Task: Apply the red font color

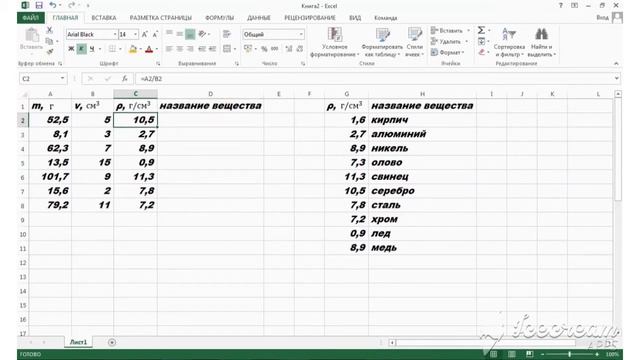Action: (x=149, y=49)
